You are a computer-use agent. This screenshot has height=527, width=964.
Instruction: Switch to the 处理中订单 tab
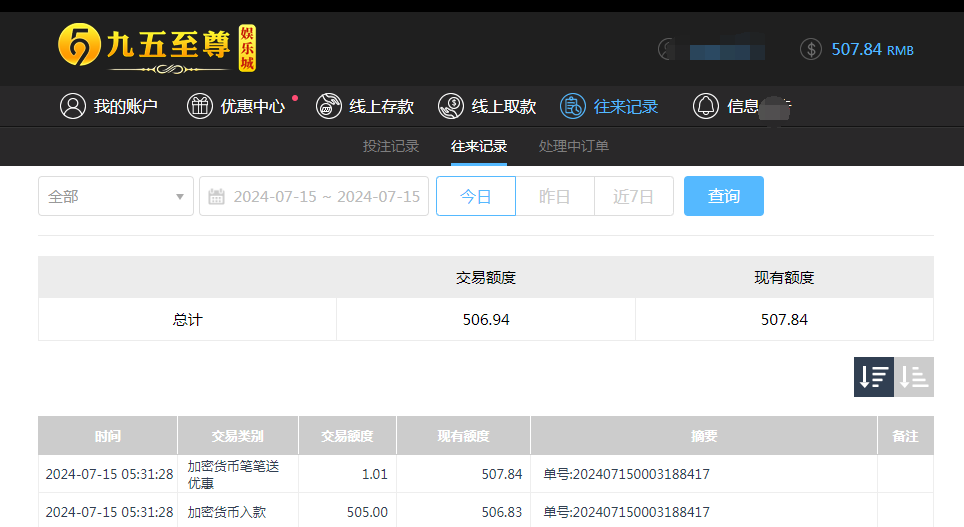click(574, 146)
